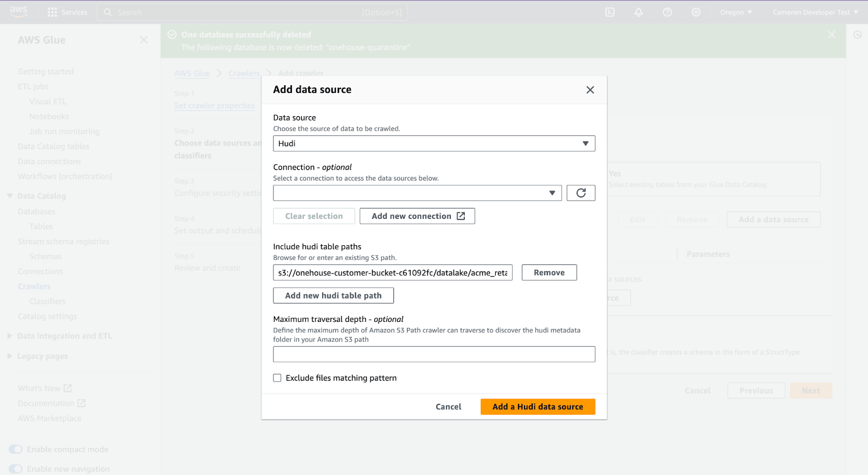Open Tables under Databases

tap(41, 226)
